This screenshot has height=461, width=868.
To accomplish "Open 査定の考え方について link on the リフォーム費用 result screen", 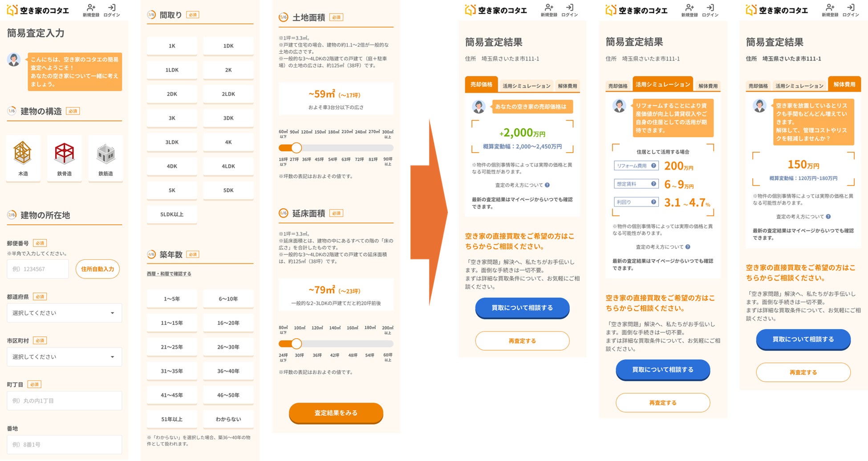I will coord(659,247).
